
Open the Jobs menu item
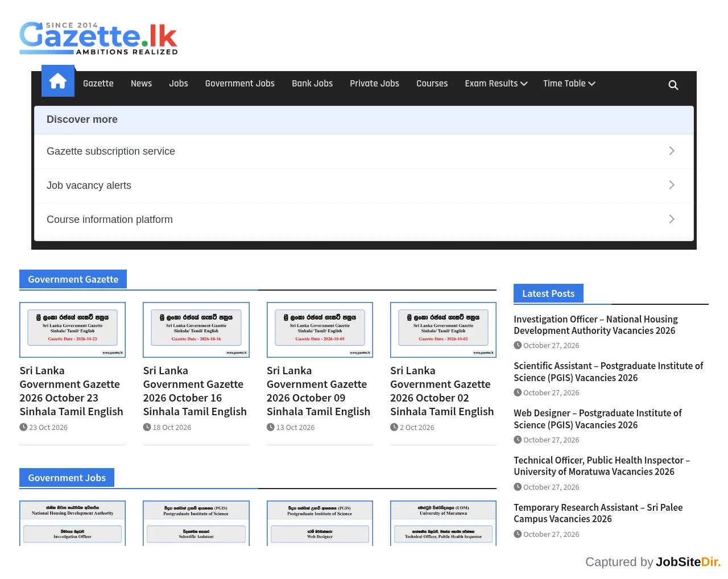(179, 84)
